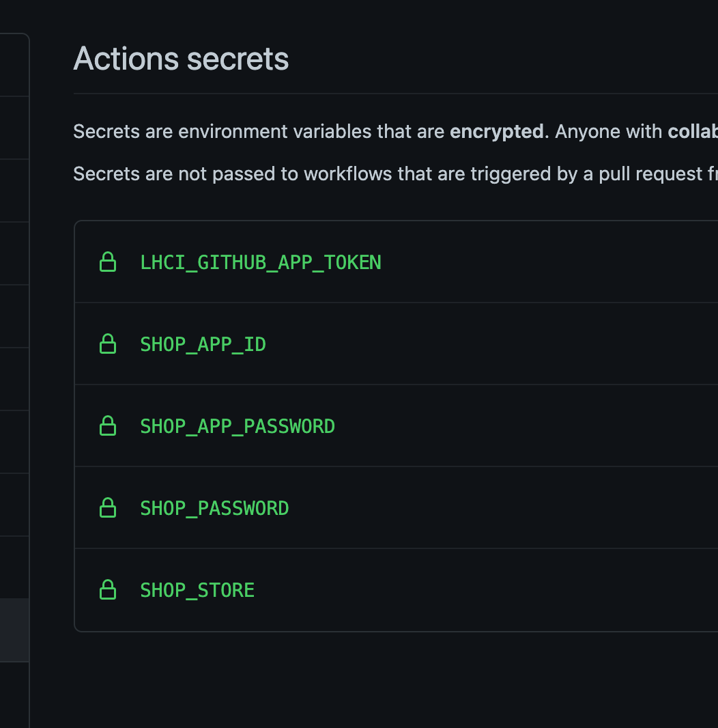The height and width of the screenshot is (728, 718).
Task: Select the SHOP_STORE row in the list
Action: [396, 589]
